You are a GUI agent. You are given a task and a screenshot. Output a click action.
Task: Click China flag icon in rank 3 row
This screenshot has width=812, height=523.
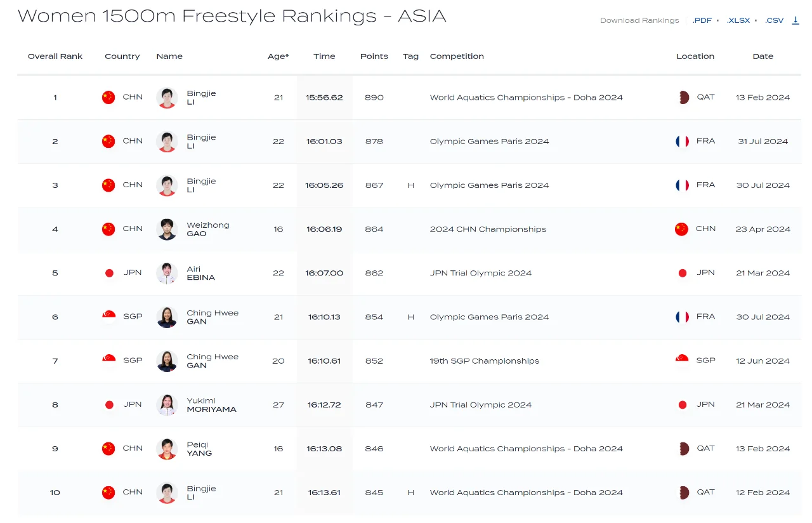(108, 185)
